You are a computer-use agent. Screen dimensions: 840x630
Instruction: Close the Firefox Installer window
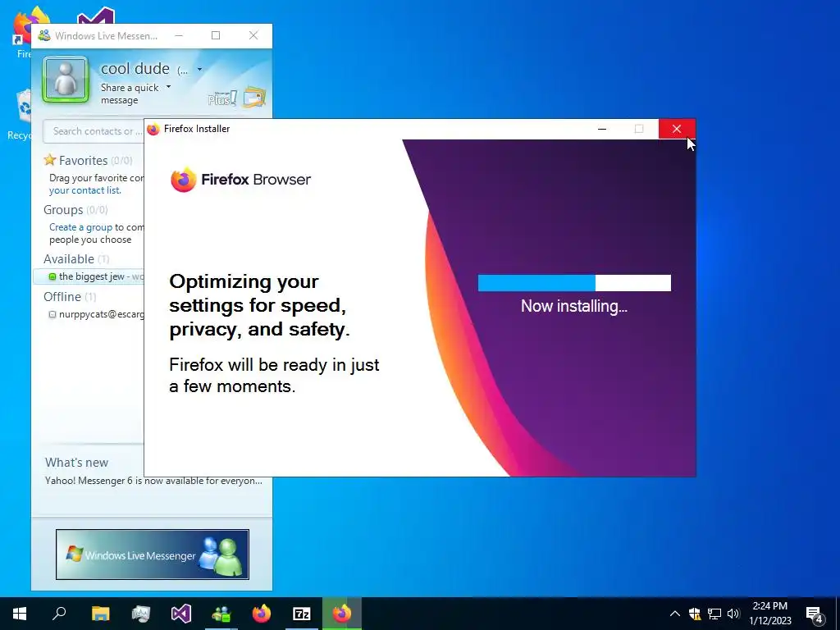click(x=677, y=129)
